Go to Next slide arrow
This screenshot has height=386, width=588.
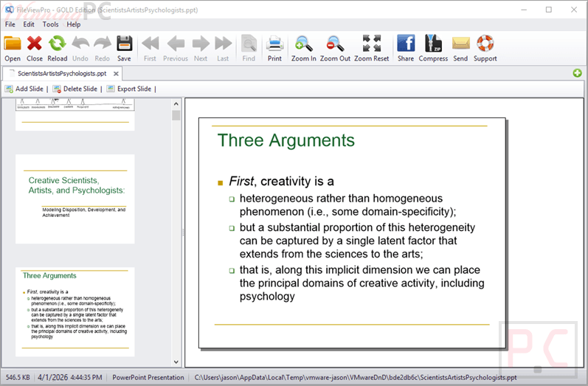201,44
